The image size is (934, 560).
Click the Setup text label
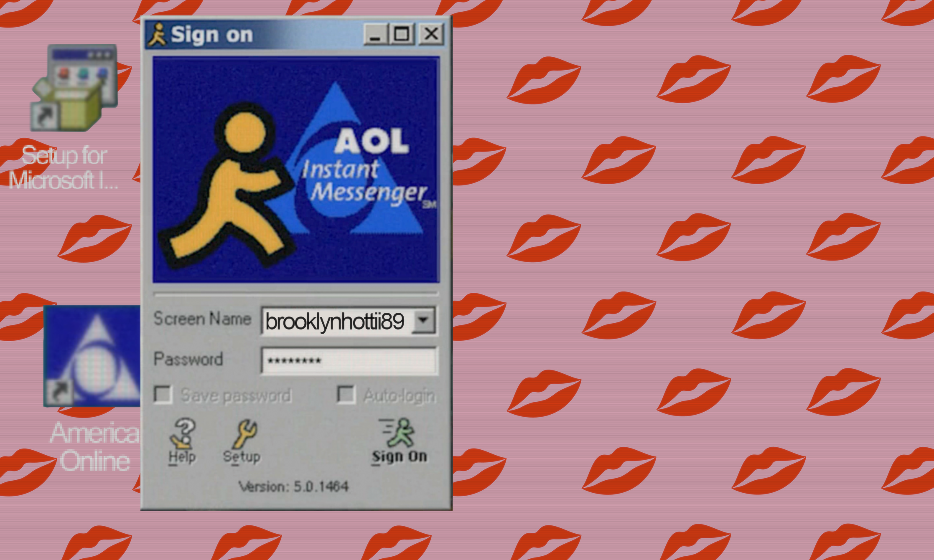242,456
